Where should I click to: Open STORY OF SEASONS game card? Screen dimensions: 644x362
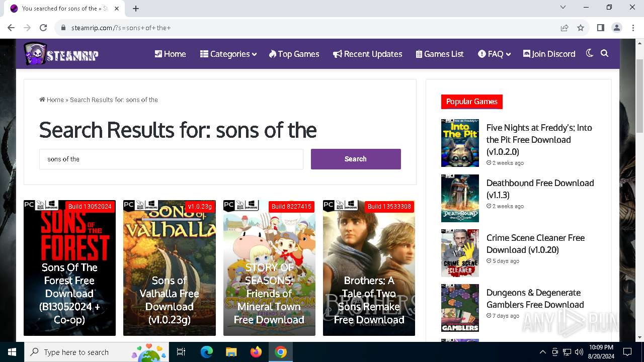pyautogui.click(x=269, y=268)
